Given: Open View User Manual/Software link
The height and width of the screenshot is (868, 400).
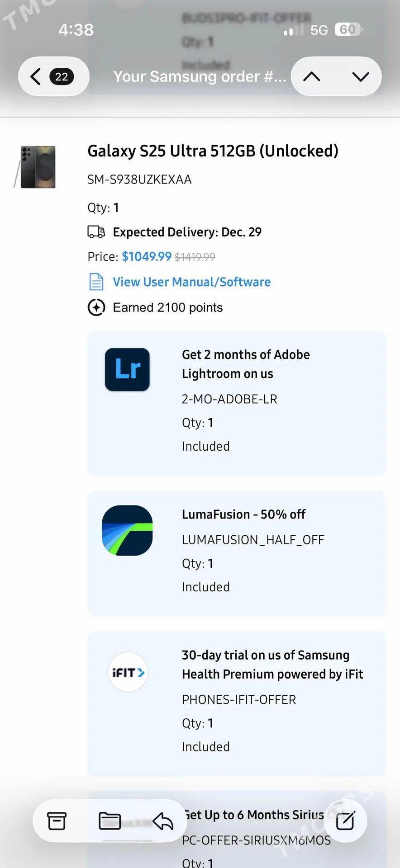Looking at the screenshot, I should (191, 282).
